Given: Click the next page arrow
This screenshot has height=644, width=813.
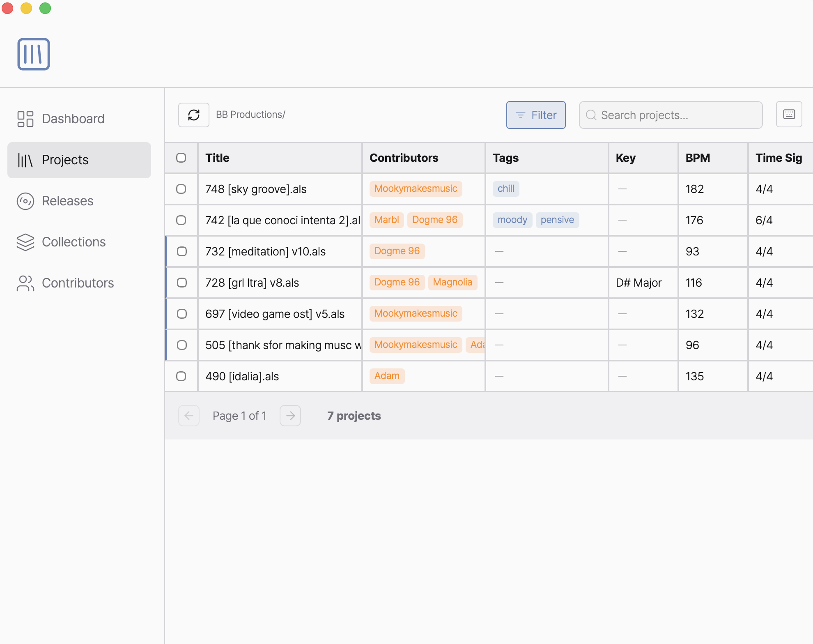Looking at the screenshot, I should coord(290,416).
